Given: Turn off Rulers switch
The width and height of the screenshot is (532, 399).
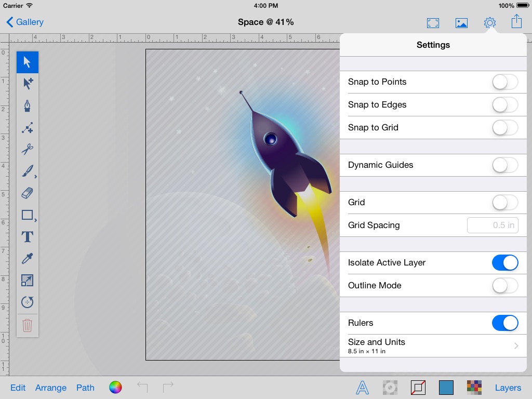Looking at the screenshot, I should pos(505,323).
